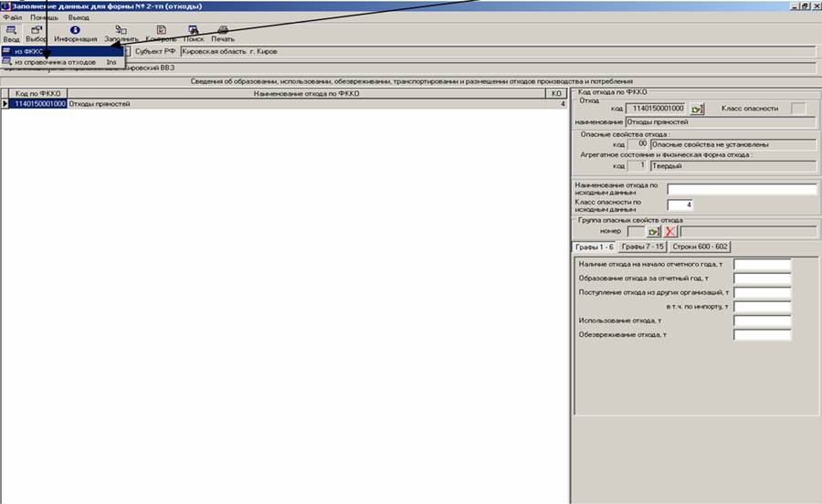Click the Выбор toolbar icon

[x=37, y=34]
